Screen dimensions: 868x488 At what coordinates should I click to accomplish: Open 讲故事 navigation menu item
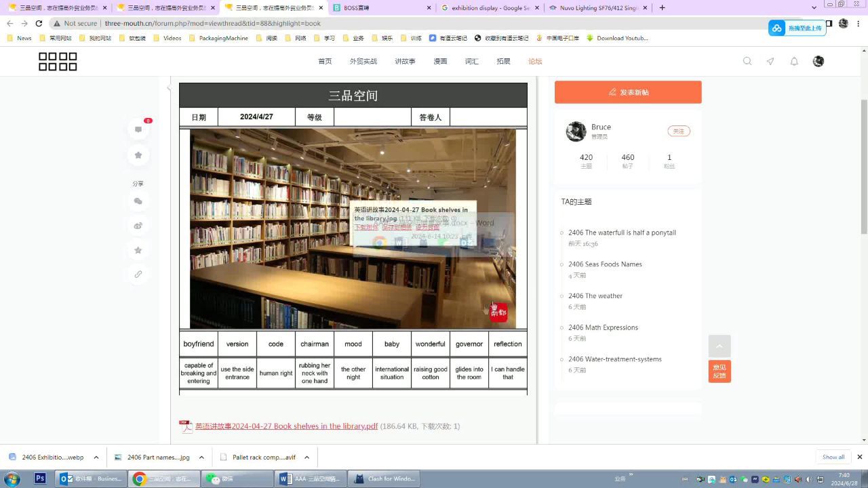(x=405, y=61)
